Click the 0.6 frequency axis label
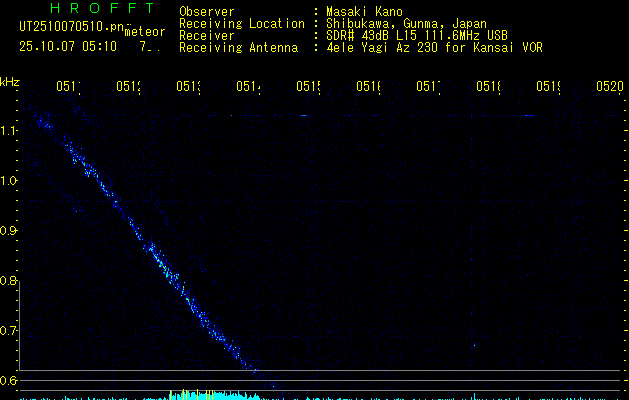This screenshot has height=400, width=629. pos(9,381)
